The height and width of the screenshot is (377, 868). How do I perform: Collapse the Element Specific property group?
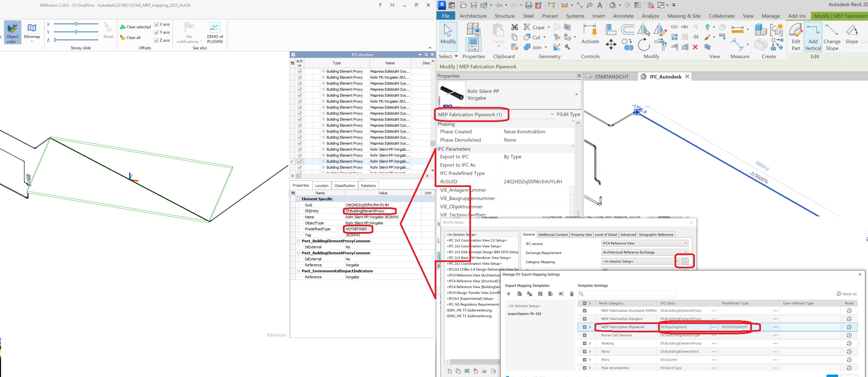pyautogui.click(x=298, y=199)
